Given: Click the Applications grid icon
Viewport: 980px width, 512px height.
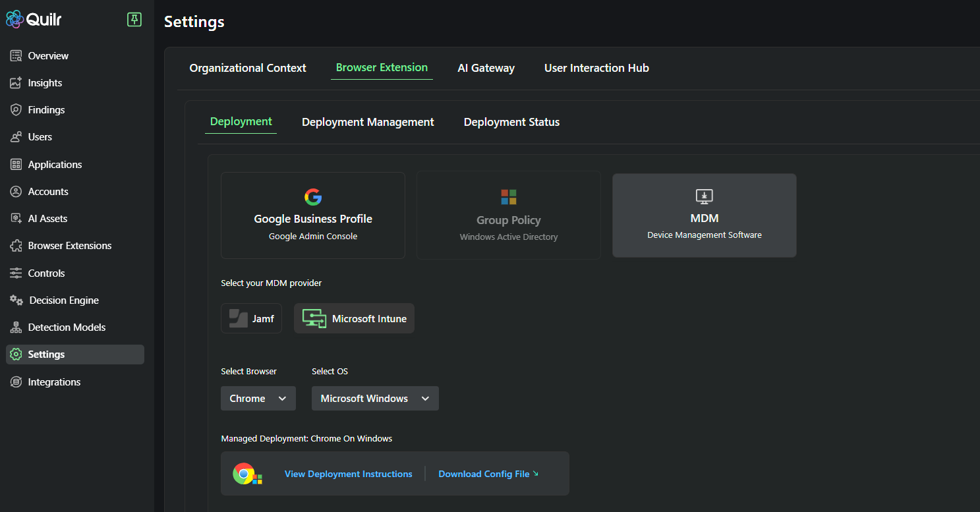Looking at the screenshot, I should (x=16, y=165).
